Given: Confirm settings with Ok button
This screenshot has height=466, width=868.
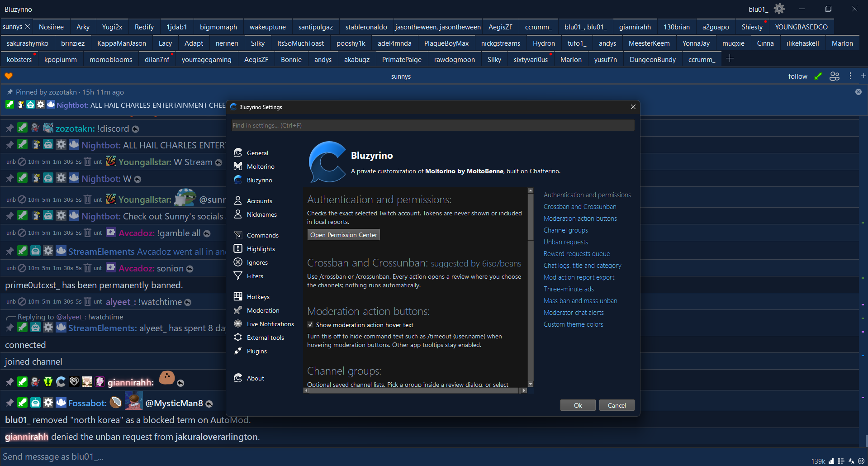Looking at the screenshot, I should tap(578, 405).
